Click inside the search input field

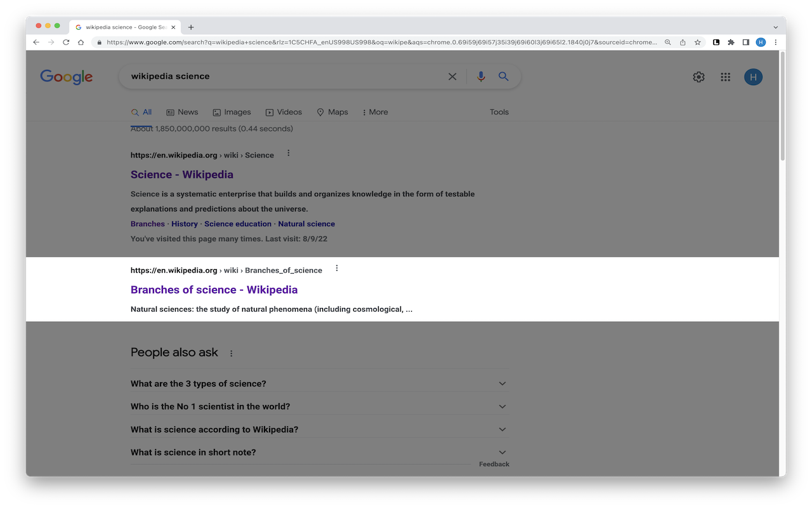point(285,76)
